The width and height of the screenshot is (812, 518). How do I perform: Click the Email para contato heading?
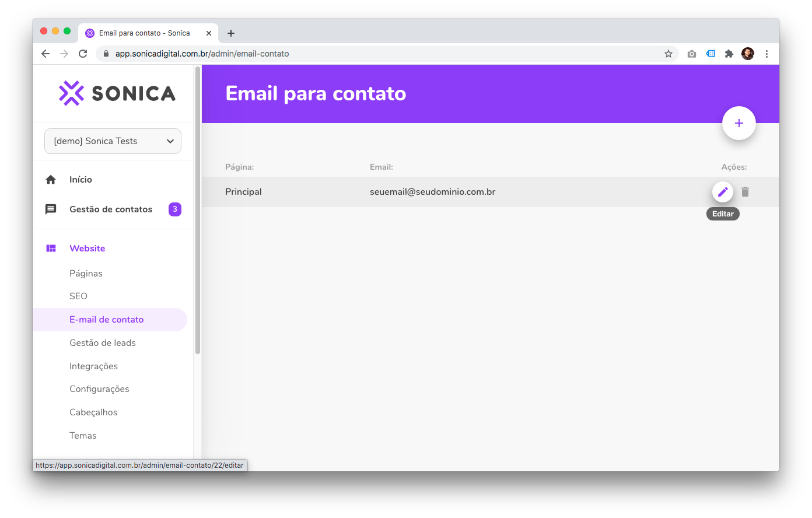(x=316, y=93)
